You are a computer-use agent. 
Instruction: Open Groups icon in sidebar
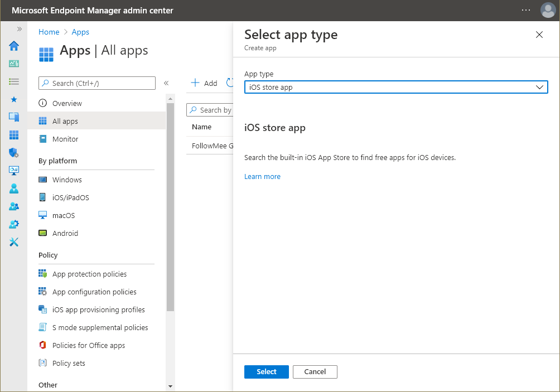pos(14,206)
